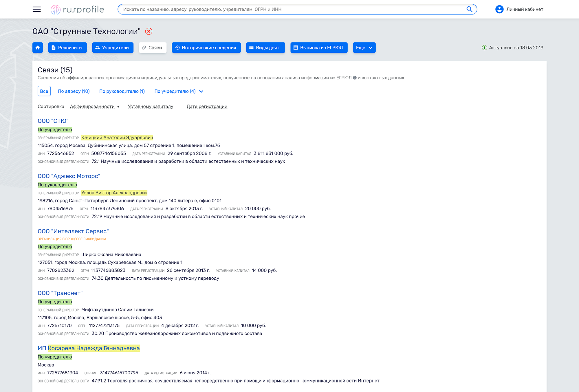Click address of ООО Транснет, Варшавское шоссе
Screen dimensions: 579x392
click(x=100, y=318)
